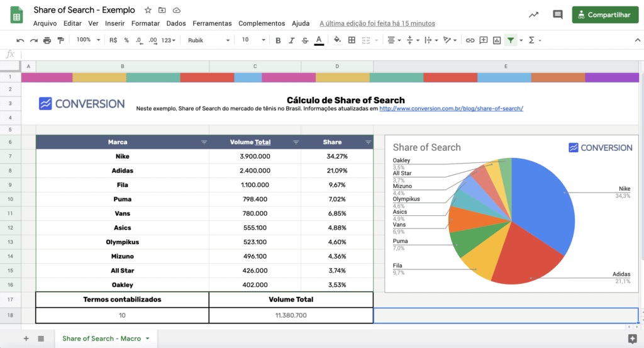
Task: Open Editar menu
Action: [72, 23]
